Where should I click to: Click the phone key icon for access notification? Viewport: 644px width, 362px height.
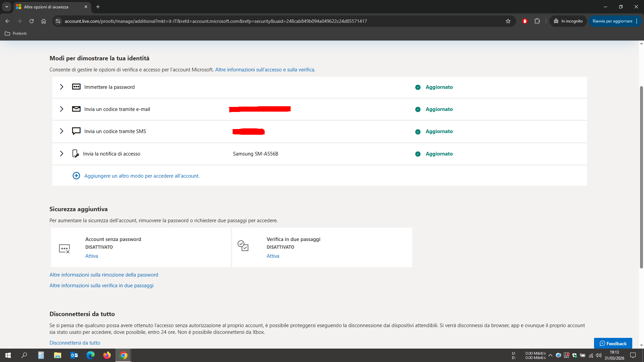tap(75, 154)
